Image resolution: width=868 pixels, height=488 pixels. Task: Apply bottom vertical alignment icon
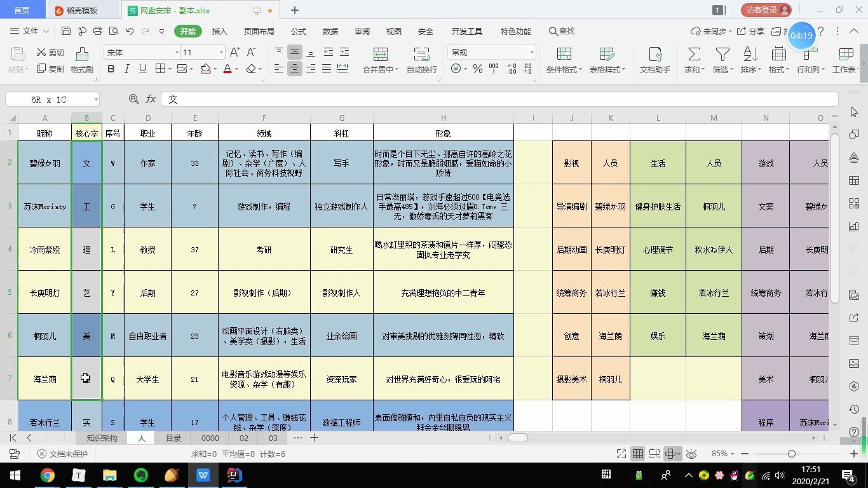pyautogui.click(x=311, y=52)
